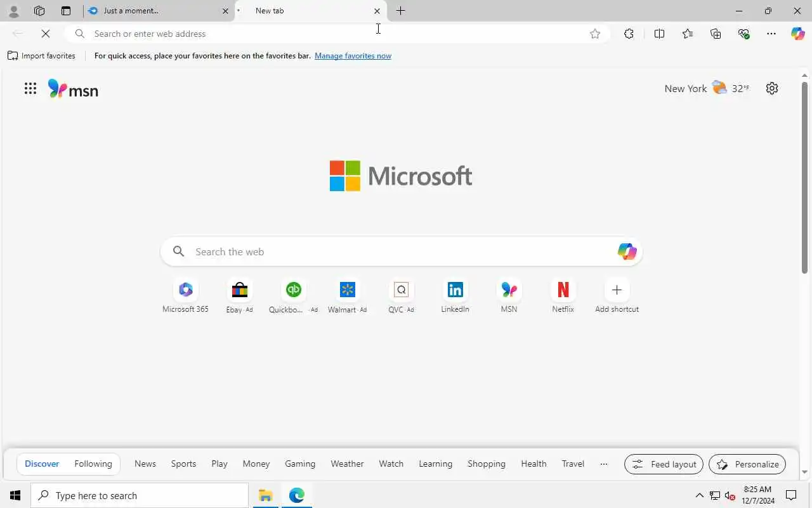Screen dimensions: 812x508
Task: Click the 'Search the web' box
Action: pyautogui.click(x=401, y=251)
